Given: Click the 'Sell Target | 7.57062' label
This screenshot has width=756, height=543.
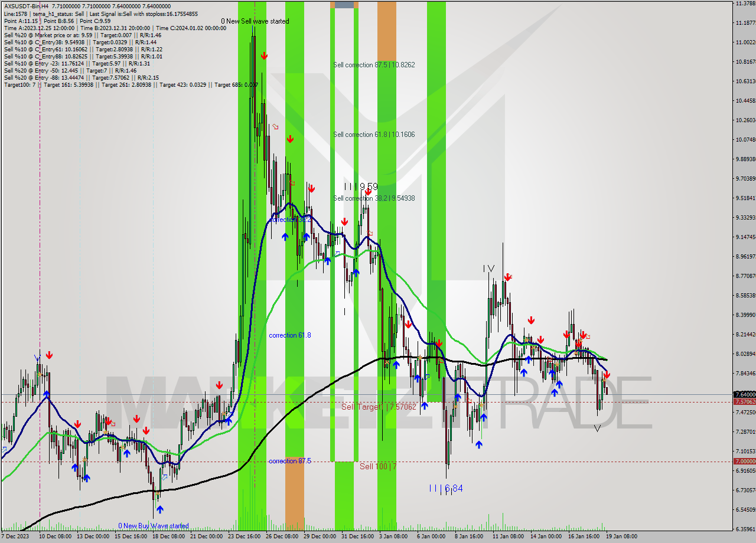Looking at the screenshot, I should point(379,407).
